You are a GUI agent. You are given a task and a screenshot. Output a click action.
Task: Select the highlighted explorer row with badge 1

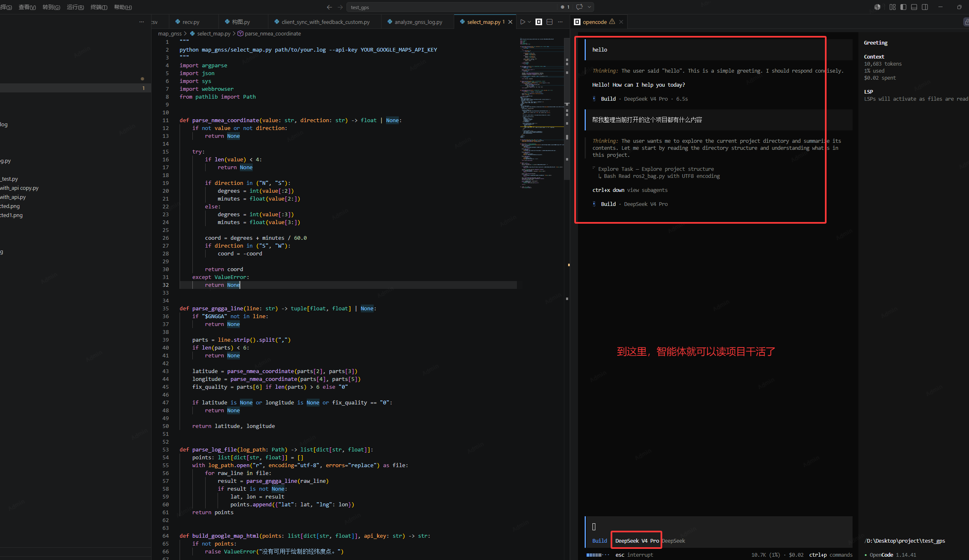(76, 88)
